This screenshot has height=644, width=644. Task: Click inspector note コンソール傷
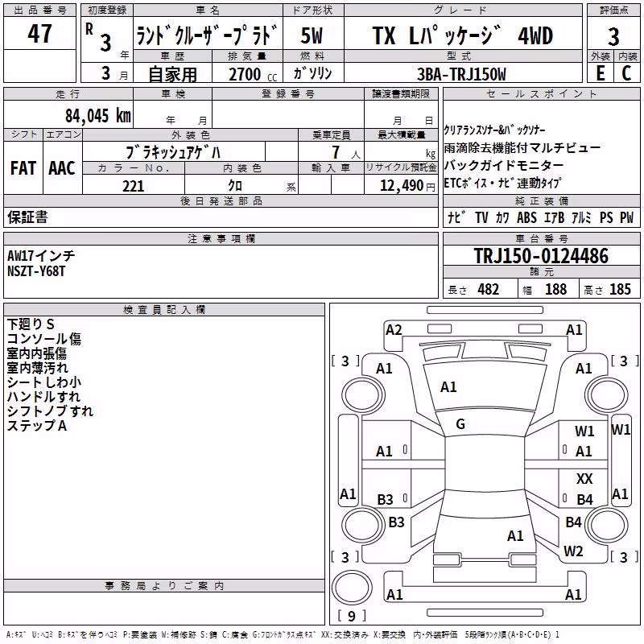pyautogui.click(x=44, y=339)
